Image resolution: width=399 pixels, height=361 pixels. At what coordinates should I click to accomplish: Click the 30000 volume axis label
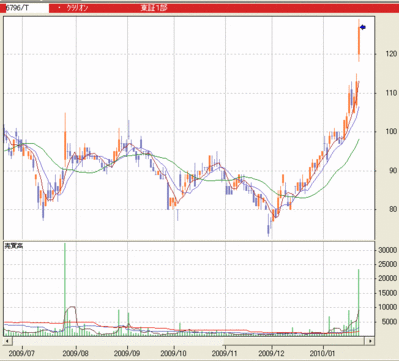(x=387, y=250)
